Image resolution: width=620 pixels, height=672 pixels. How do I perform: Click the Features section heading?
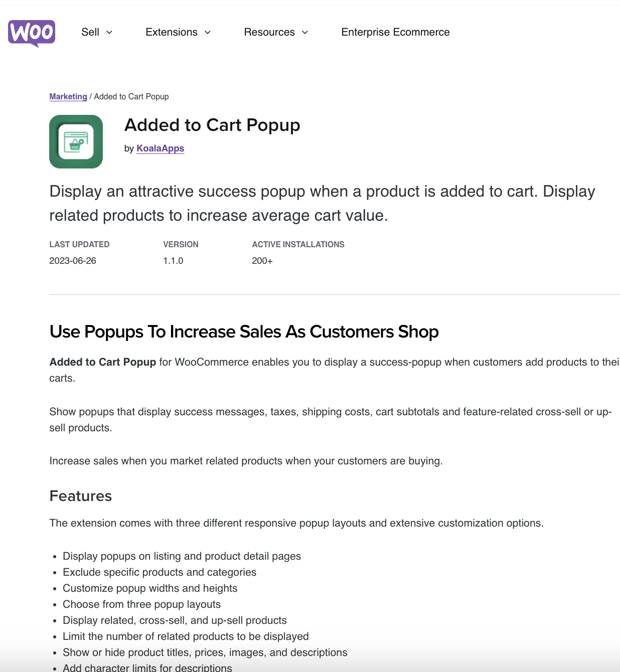pyautogui.click(x=80, y=496)
